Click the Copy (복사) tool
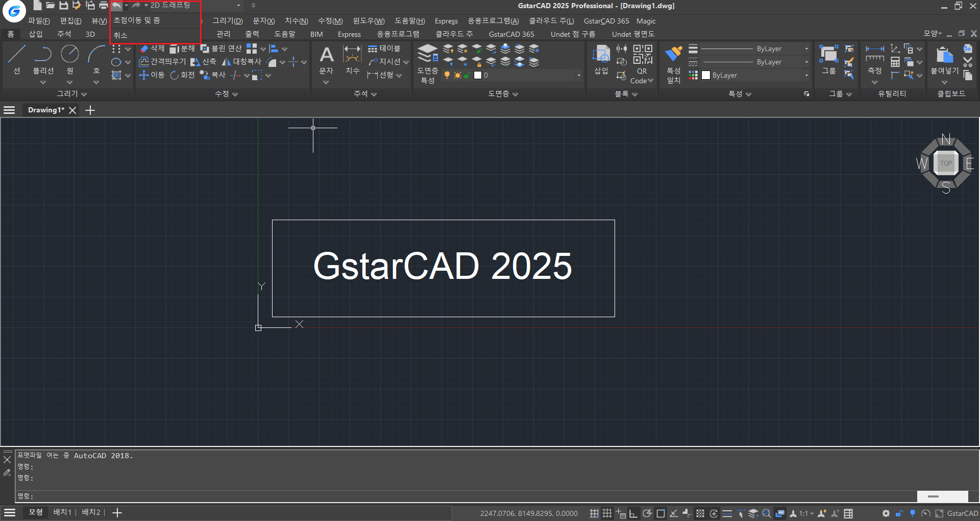 tap(212, 75)
